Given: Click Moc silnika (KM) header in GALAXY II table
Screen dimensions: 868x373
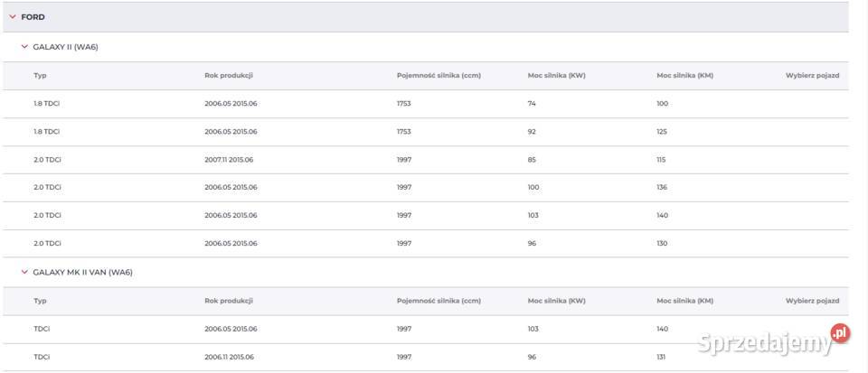Looking at the screenshot, I should coord(684,76).
